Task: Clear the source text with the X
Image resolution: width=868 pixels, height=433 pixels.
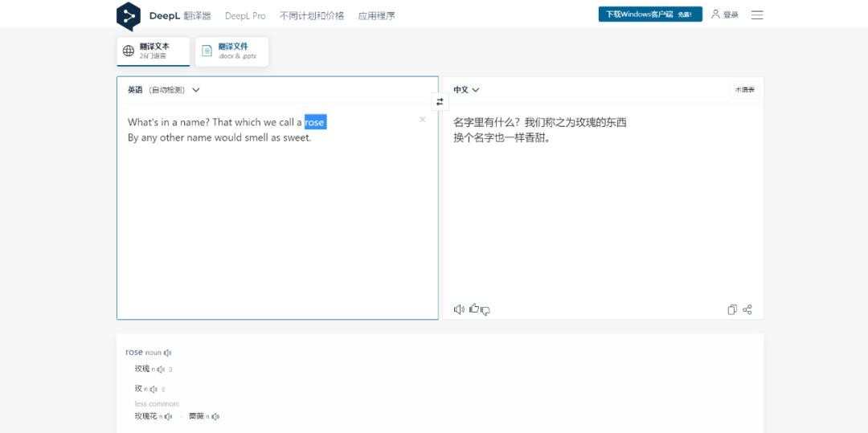Action: [423, 120]
